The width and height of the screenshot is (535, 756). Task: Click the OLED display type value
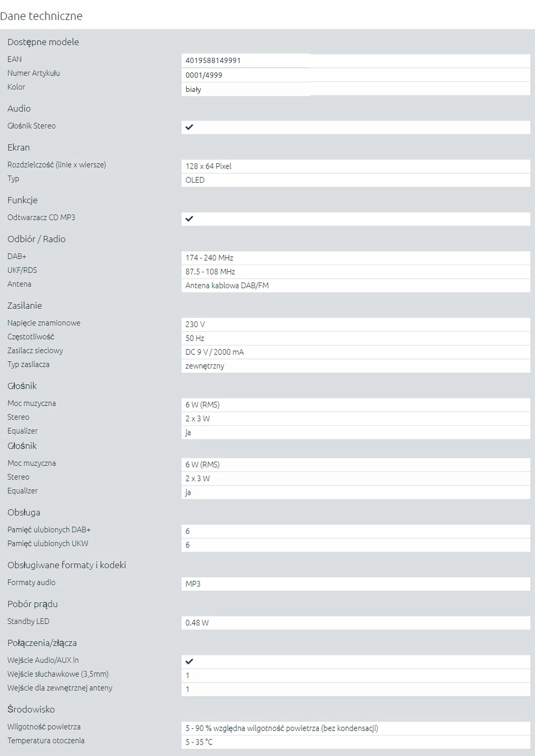coord(195,180)
